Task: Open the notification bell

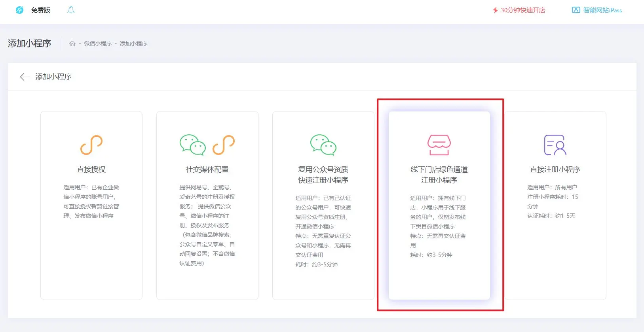Action: [71, 10]
